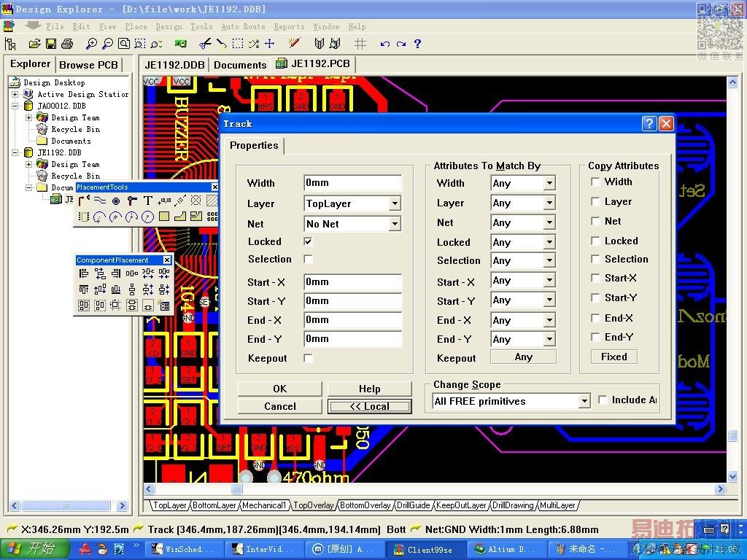Expand the No Net dropdown list
This screenshot has width=747, height=560.
click(x=395, y=224)
